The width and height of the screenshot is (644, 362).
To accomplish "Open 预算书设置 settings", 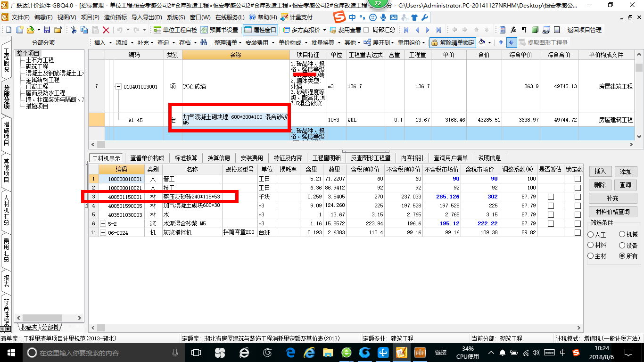I will 219,30.
